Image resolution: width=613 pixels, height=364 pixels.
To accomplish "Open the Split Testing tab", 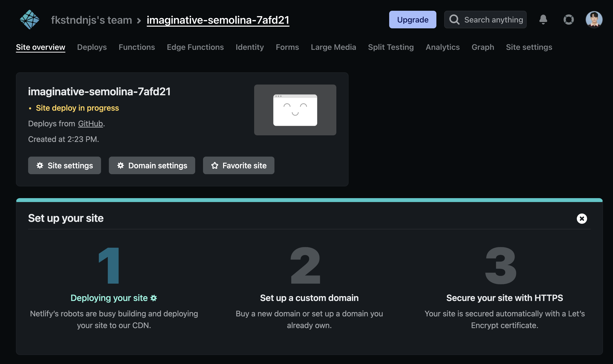I will tap(390, 47).
